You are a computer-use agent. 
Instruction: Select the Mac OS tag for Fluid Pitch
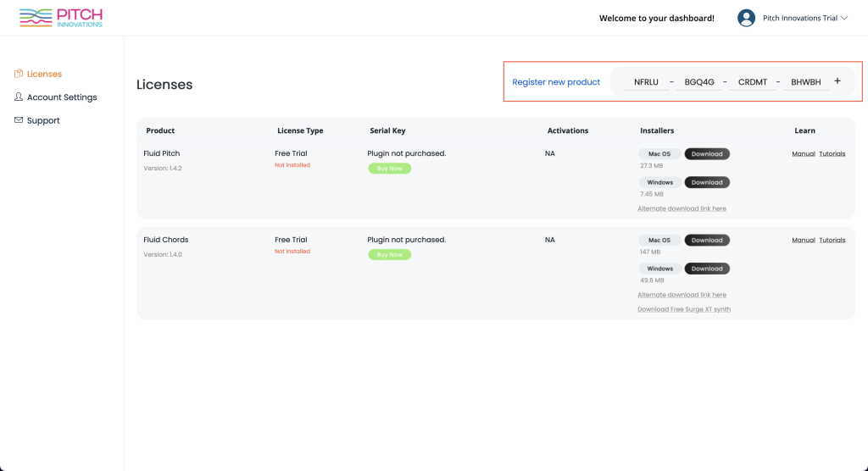[x=659, y=154]
